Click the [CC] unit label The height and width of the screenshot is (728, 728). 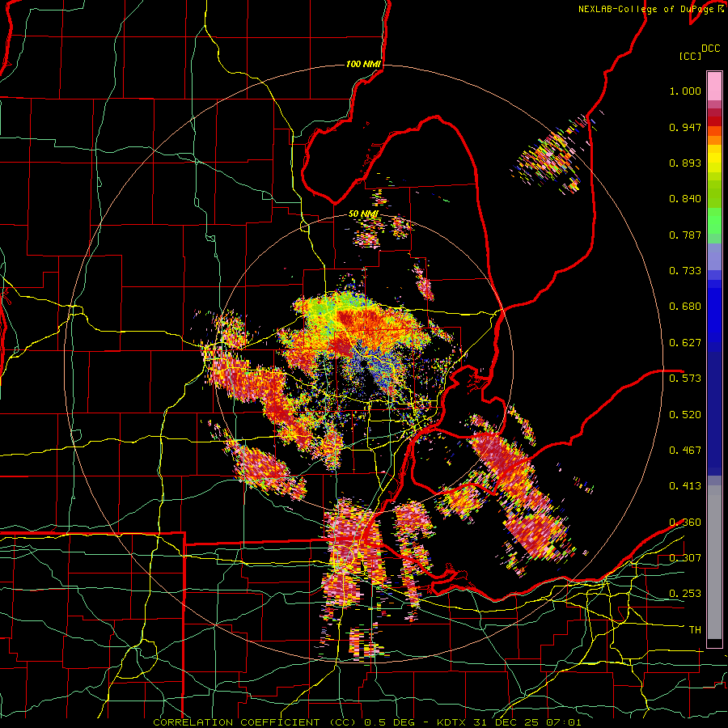(x=691, y=56)
